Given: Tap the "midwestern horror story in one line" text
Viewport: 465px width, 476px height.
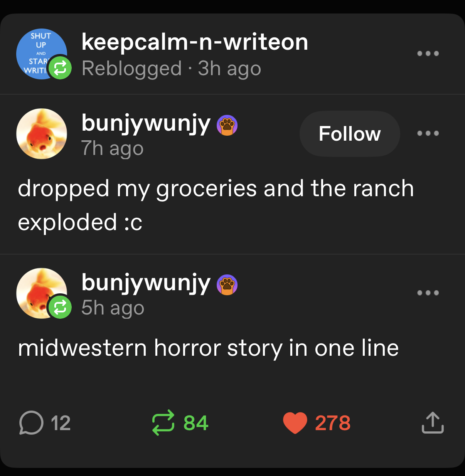Looking at the screenshot, I should (208, 348).
